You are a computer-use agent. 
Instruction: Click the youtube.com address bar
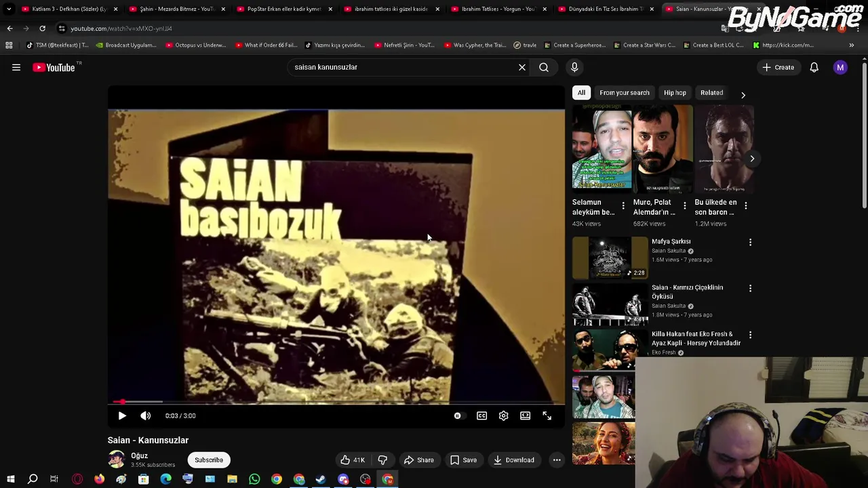click(121, 28)
